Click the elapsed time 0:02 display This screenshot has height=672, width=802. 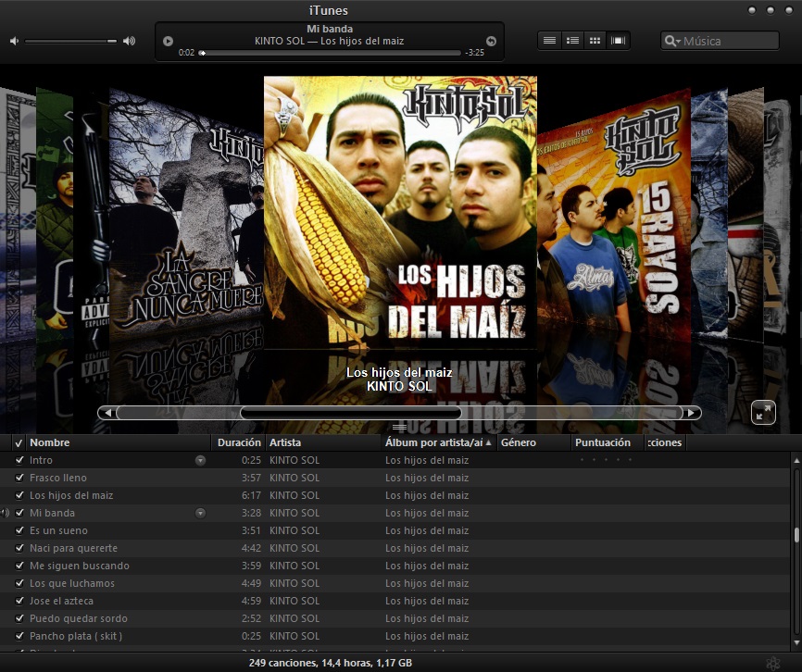(186, 52)
